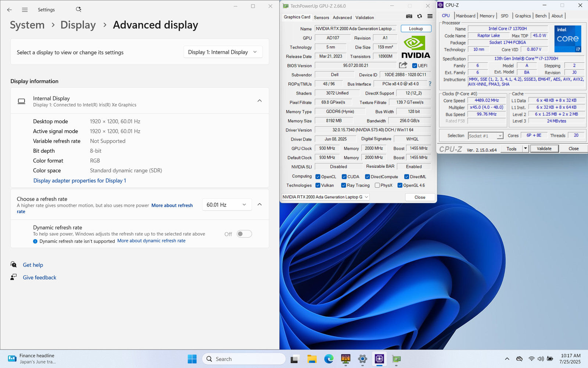Open Microsoft Edge from the taskbar

coord(329,359)
